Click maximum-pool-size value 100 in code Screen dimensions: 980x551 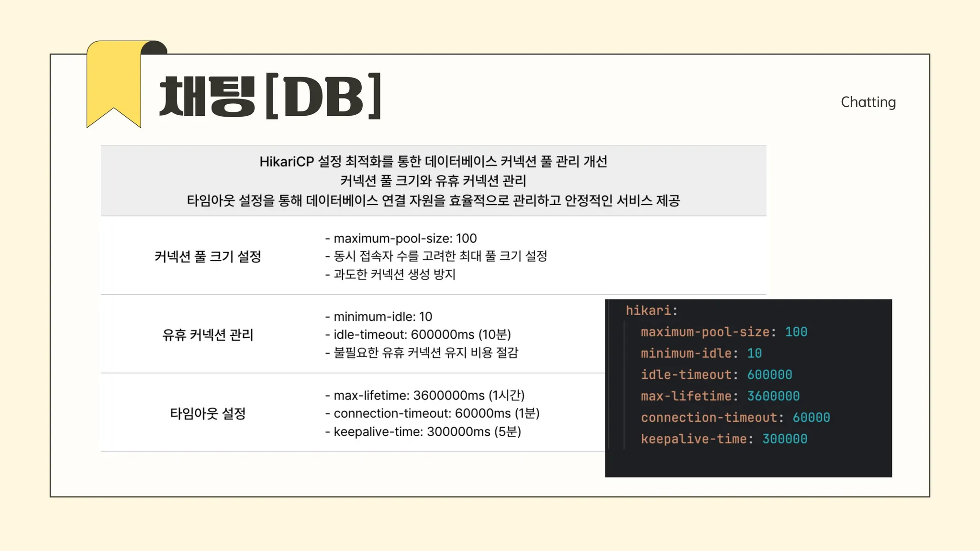(796, 332)
